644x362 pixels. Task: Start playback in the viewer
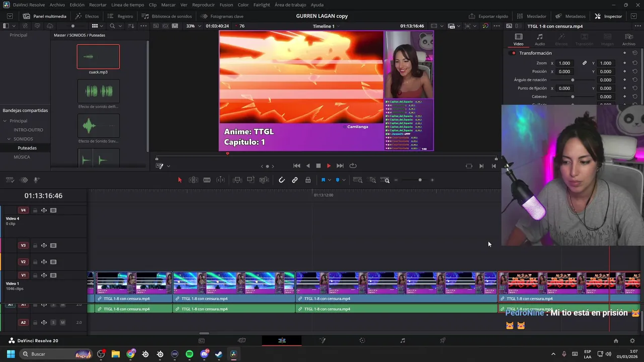click(329, 166)
